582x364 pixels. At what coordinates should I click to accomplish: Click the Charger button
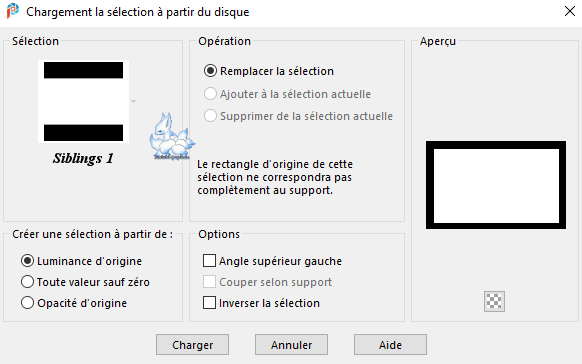[192, 345]
